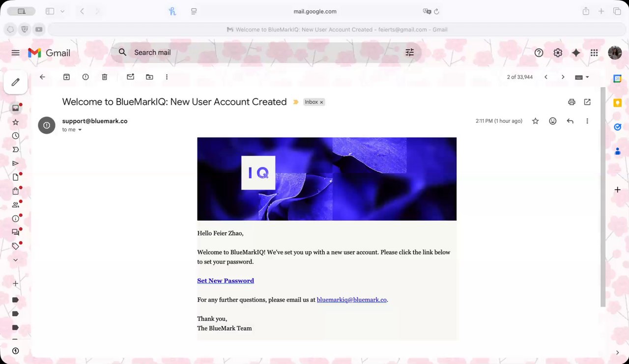Open Forums category chat icon
Screen dimensions: 629x364
point(16,232)
